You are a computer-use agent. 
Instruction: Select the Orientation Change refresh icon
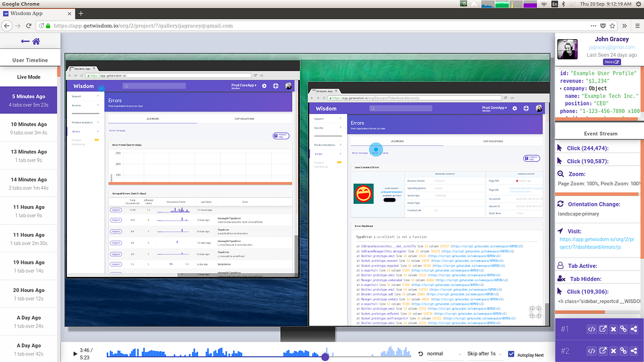(x=560, y=203)
